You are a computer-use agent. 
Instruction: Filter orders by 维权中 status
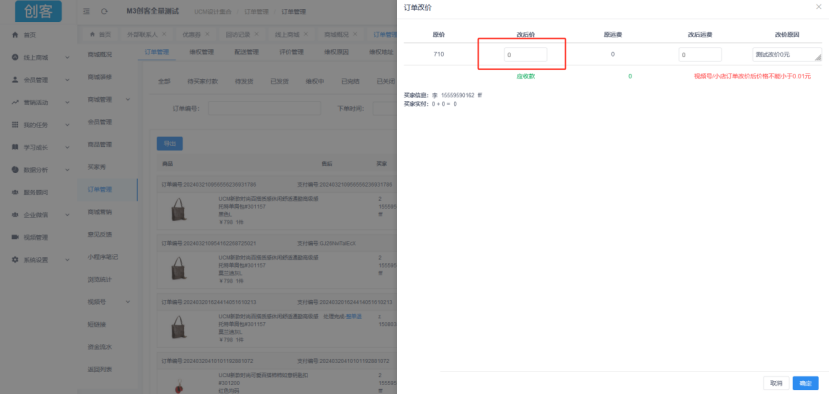[315, 81]
